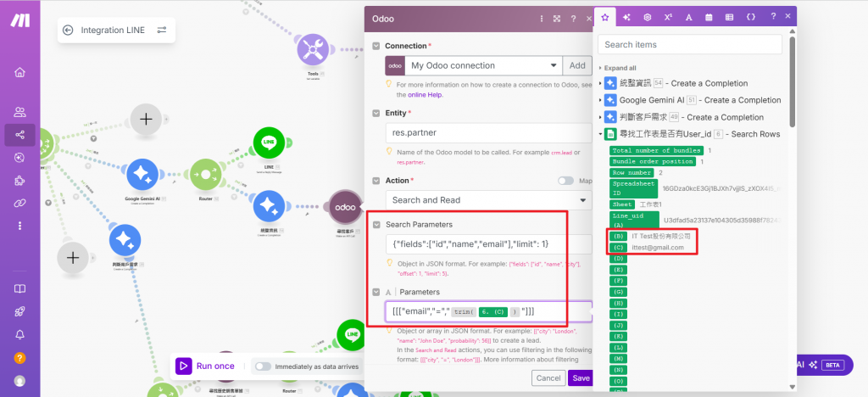
Task: Click the upper empty plus module
Action: click(x=146, y=119)
